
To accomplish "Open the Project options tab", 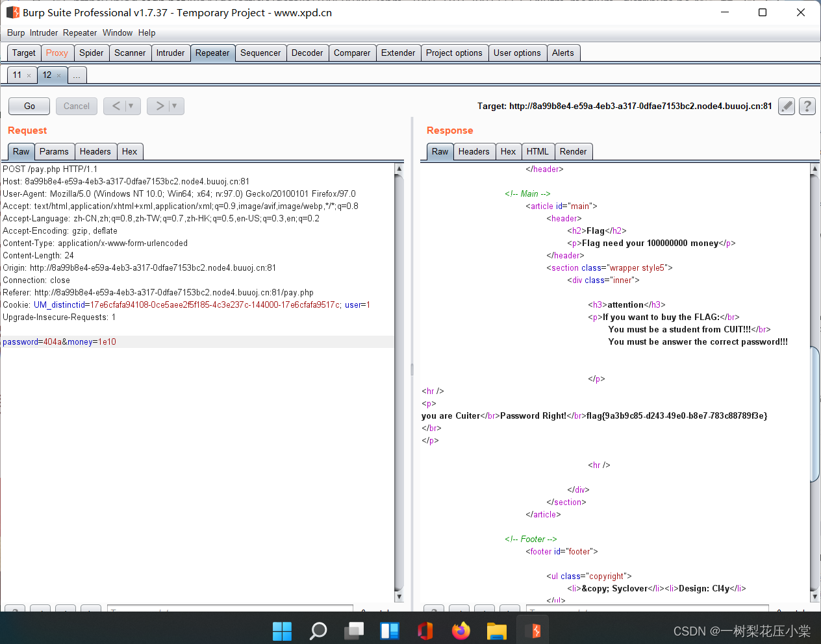I will coord(454,53).
